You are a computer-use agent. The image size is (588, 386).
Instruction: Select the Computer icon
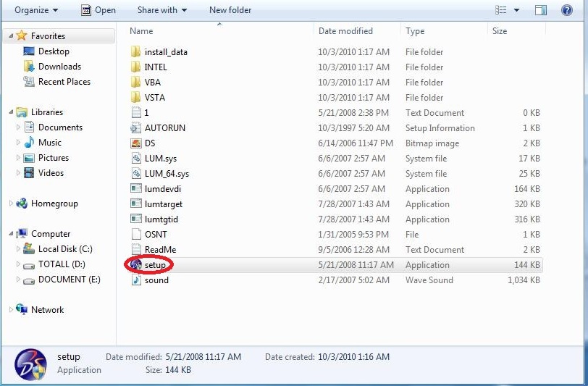22,234
